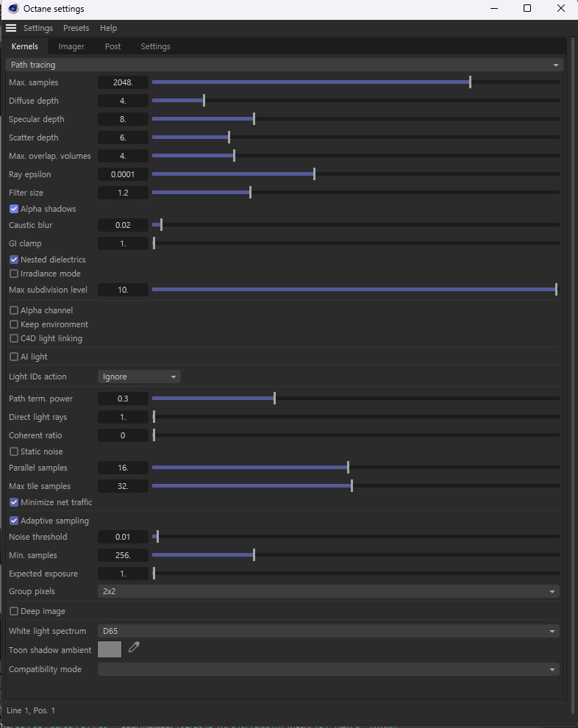Click the Toon shadow ambient color swatch

pyautogui.click(x=110, y=649)
